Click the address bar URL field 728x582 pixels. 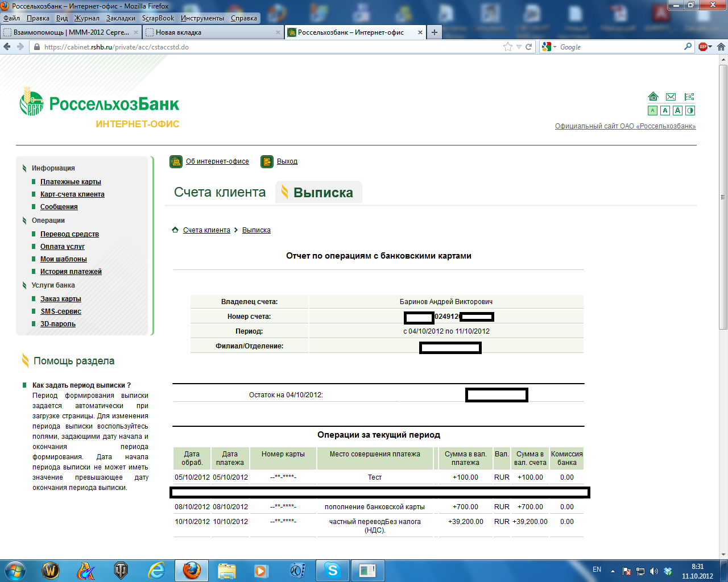(x=273, y=47)
